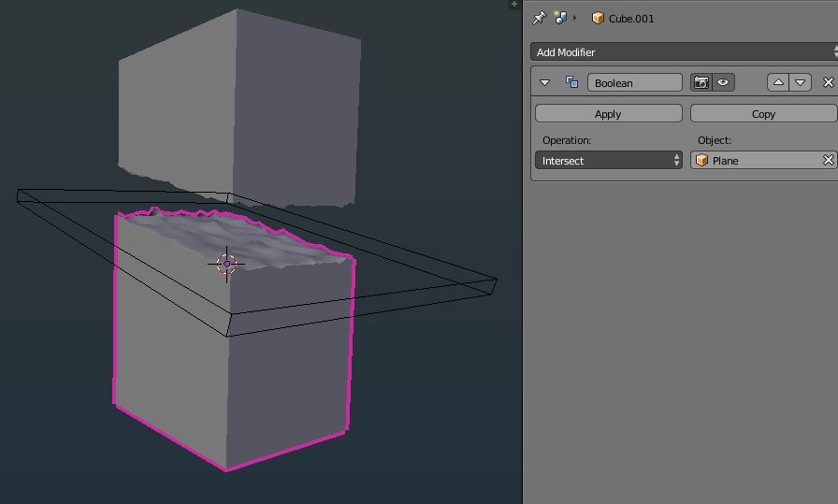
Task: Toggle Boolean modifier viewport eye visibility
Action: tap(723, 82)
